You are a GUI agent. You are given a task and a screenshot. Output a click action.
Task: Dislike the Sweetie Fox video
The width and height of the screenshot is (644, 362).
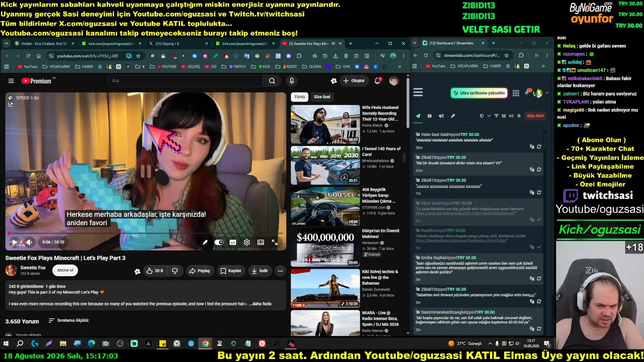(175, 271)
